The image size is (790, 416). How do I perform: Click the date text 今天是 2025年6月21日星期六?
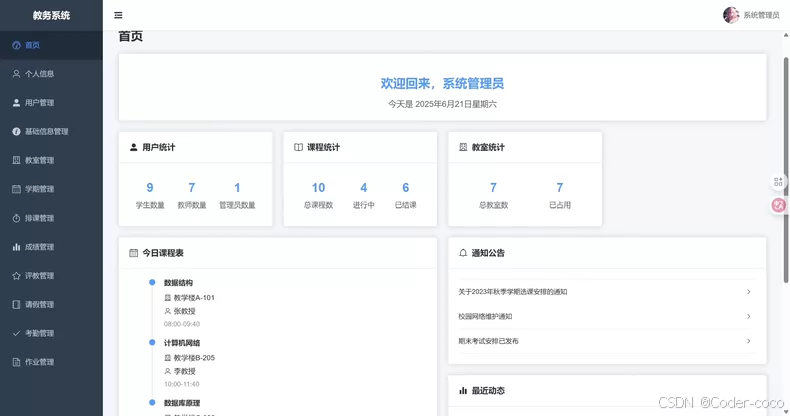[x=442, y=104]
